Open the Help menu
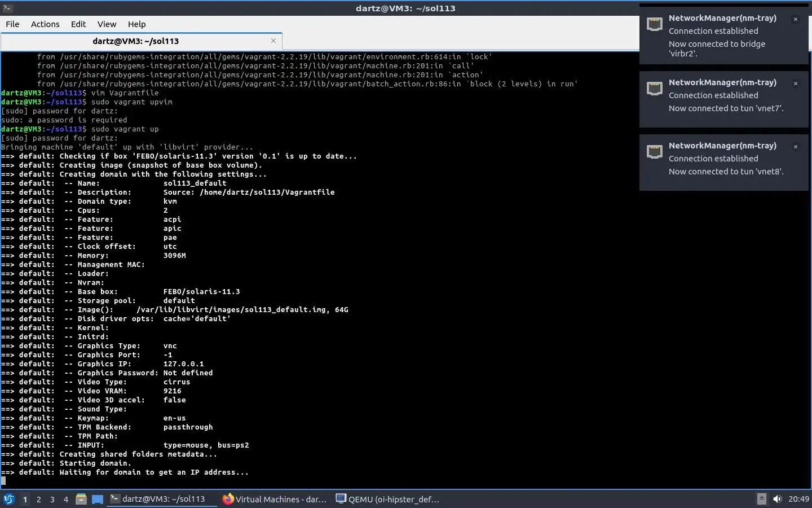The height and width of the screenshot is (508, 812). click(136, 24)
